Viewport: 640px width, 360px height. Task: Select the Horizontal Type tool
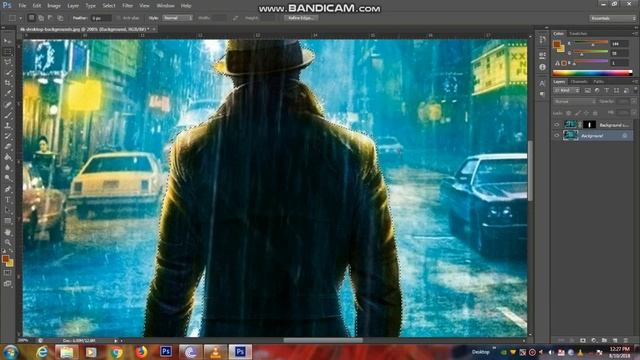point(7,200)
